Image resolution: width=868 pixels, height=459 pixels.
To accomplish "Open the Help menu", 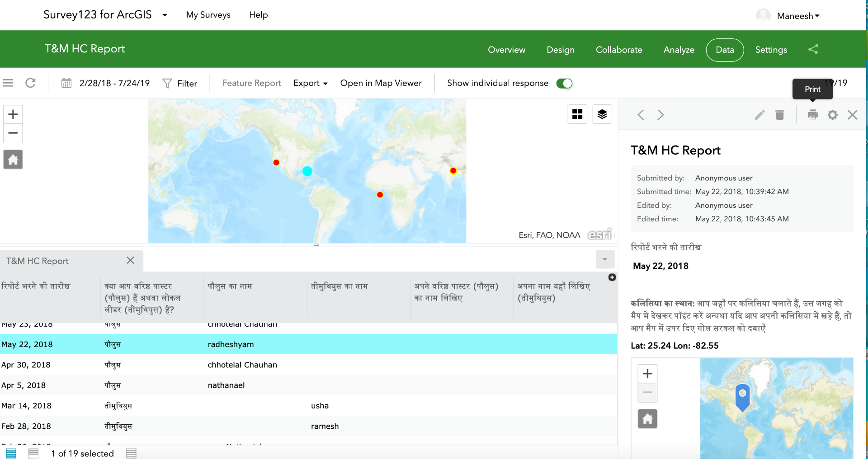I will point(259,15).
